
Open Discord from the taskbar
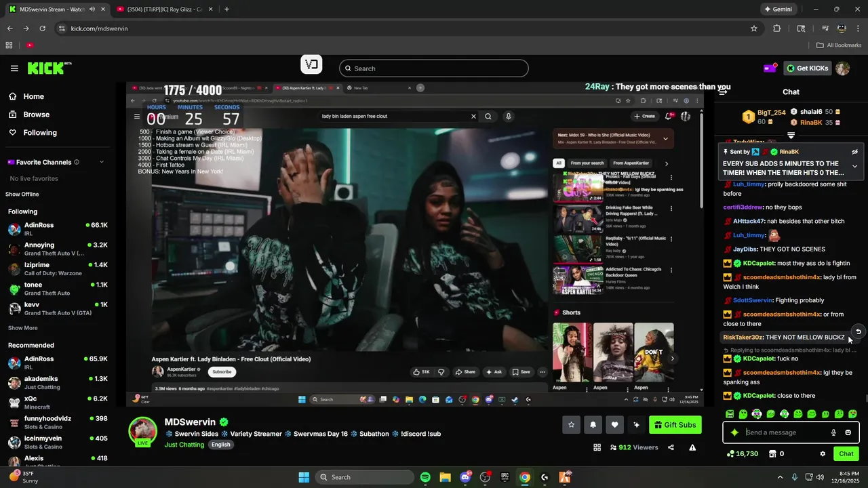coord(465,477)
